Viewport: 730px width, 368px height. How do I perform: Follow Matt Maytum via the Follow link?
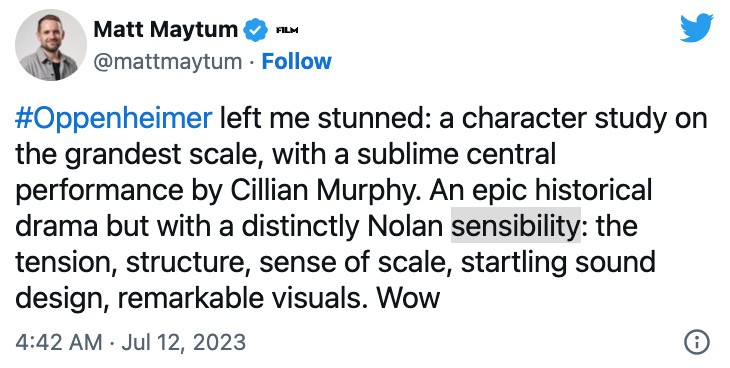tap(297, 61)
